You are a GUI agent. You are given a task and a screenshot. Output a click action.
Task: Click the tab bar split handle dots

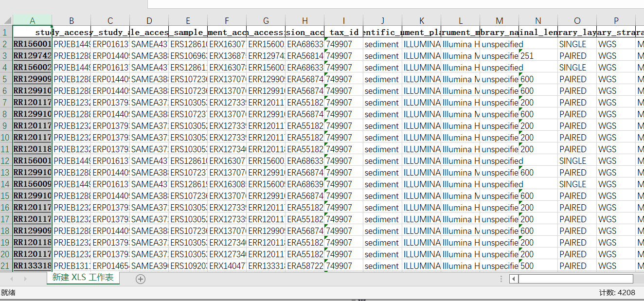tap(501, 279)
